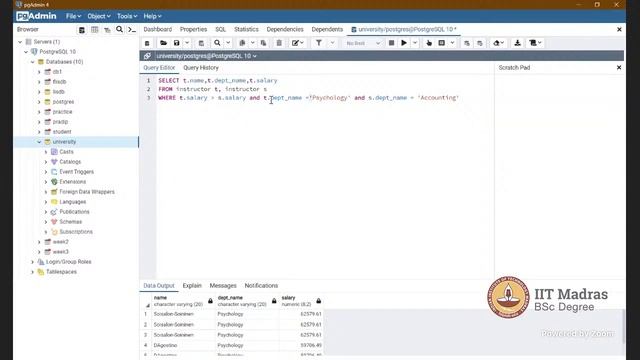640x360 pixels.
Task: Select the Extensions node in tree
Action: 73,182
